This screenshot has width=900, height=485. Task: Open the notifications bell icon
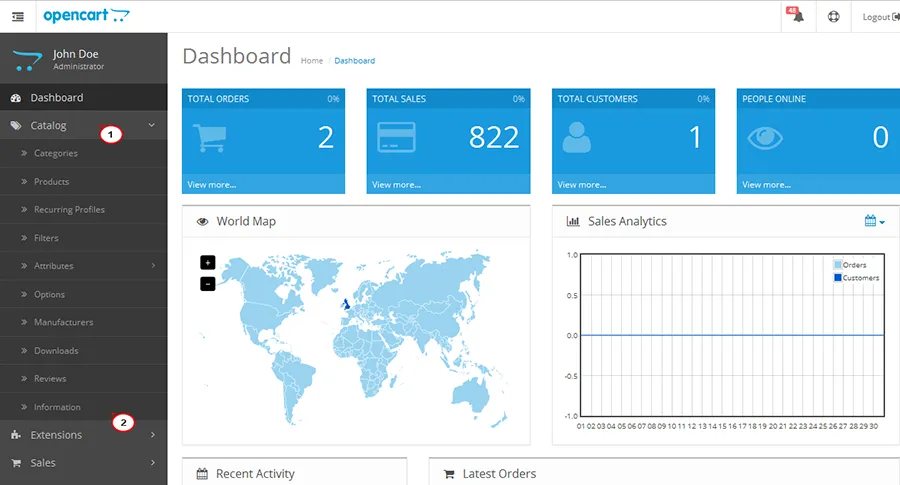click(798, 16)
